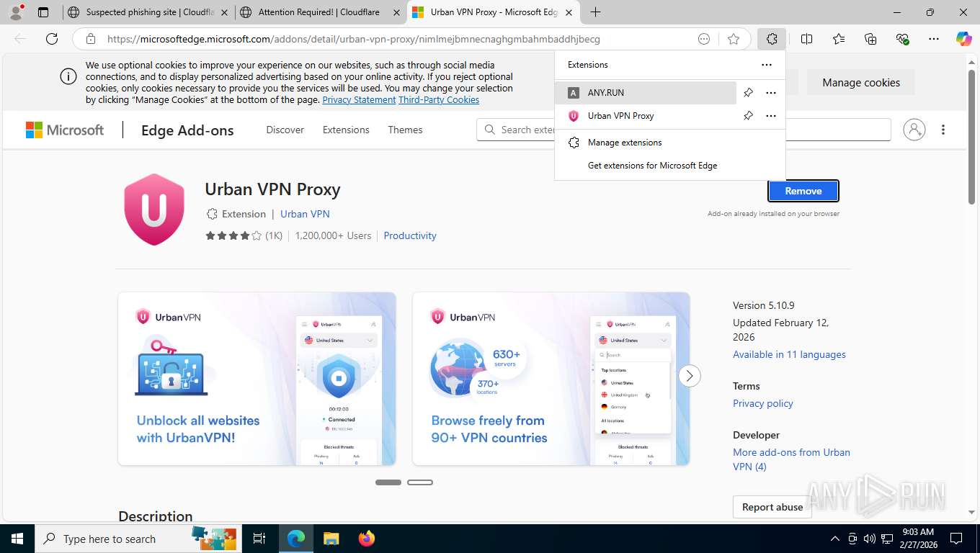The width and height of the screenshot is (980, 553).
Task: Open more actions for ANY.RUN extension
Action: point(771,92)
